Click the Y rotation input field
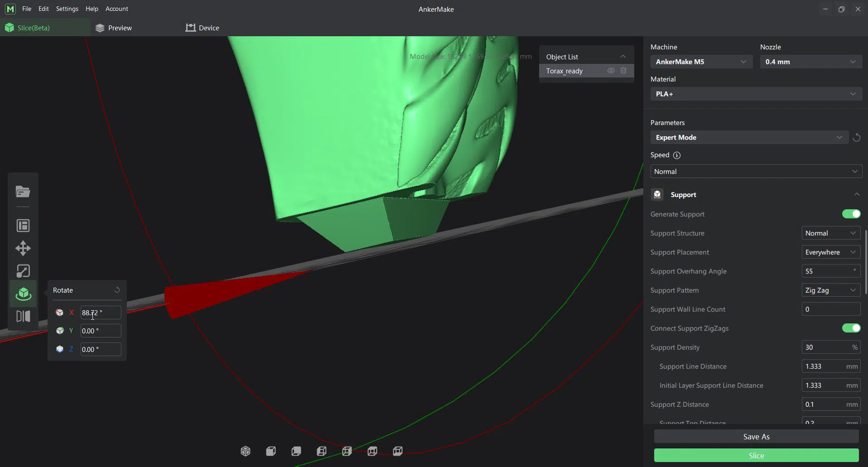The height and width of the screenshot is (467, 868). tap(101, 331)
